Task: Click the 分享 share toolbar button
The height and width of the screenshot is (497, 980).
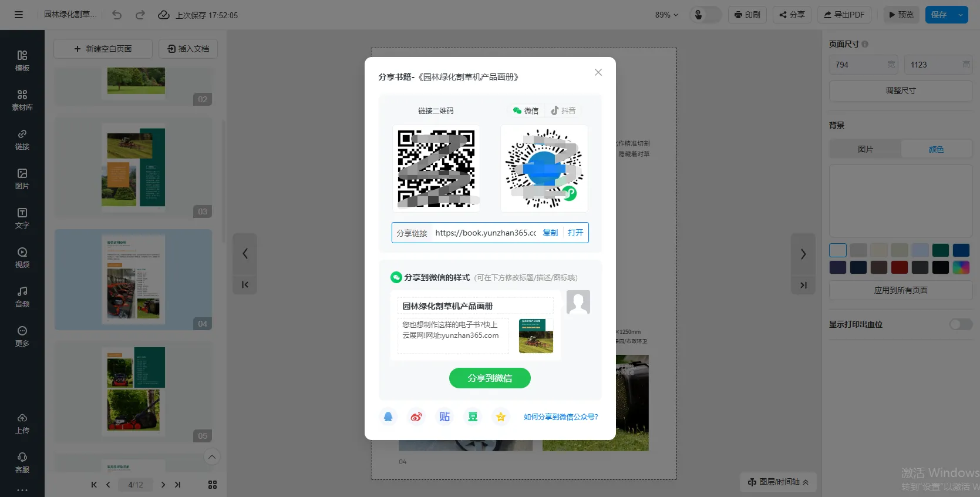Action: click(792, 15)
